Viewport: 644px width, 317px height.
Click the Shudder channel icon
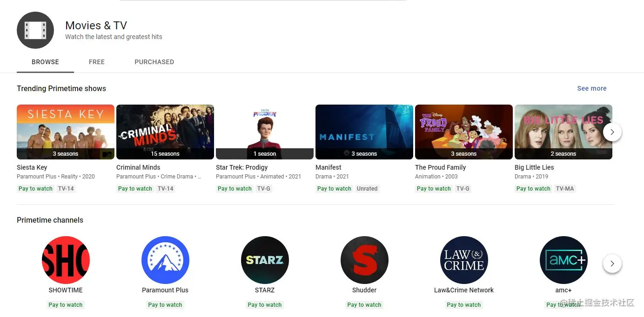364,260
